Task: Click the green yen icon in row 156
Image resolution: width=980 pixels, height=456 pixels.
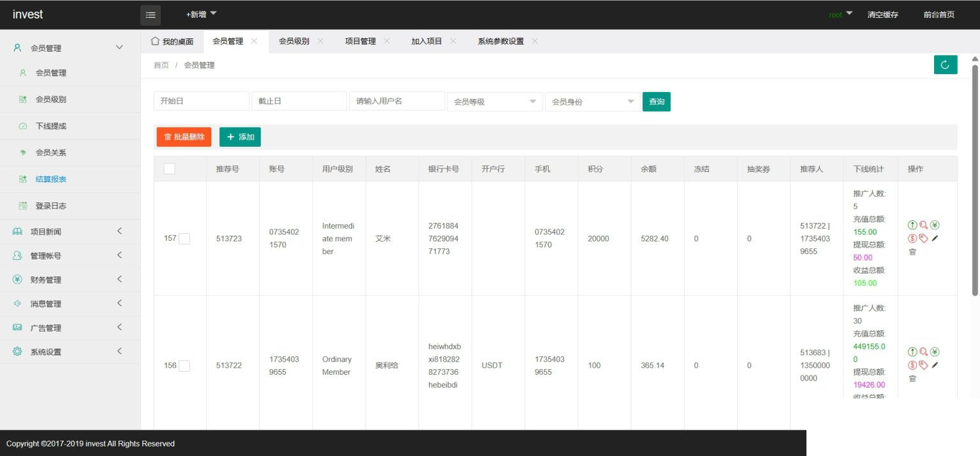Action: pos(935,352)
